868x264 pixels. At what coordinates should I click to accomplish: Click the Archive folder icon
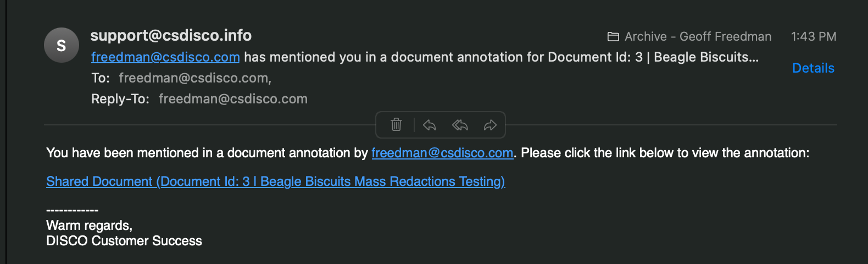(x=613, y=37)
